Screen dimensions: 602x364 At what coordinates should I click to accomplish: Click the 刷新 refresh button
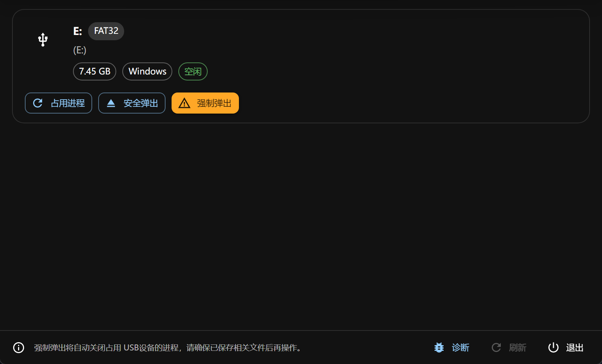tap(509, 347)
